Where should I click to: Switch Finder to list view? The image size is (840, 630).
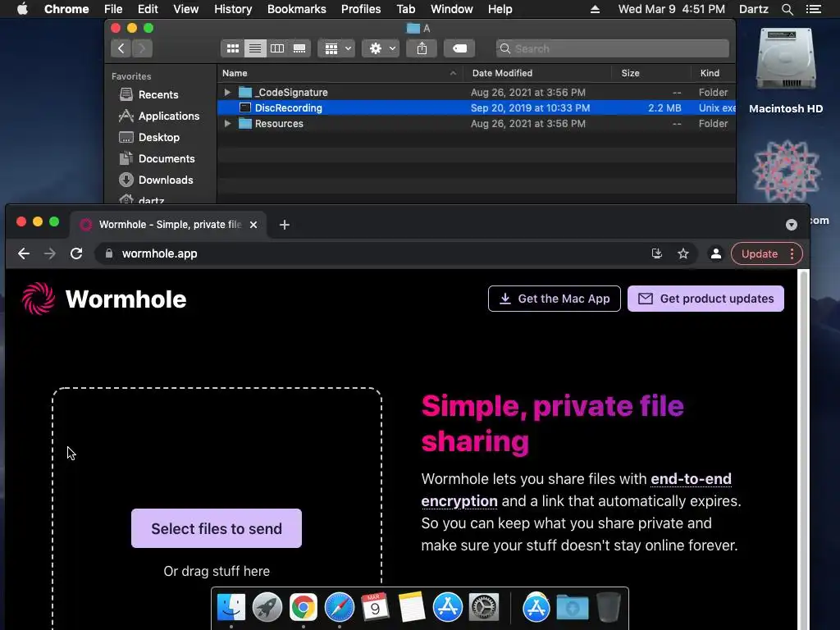pos(255,48)
